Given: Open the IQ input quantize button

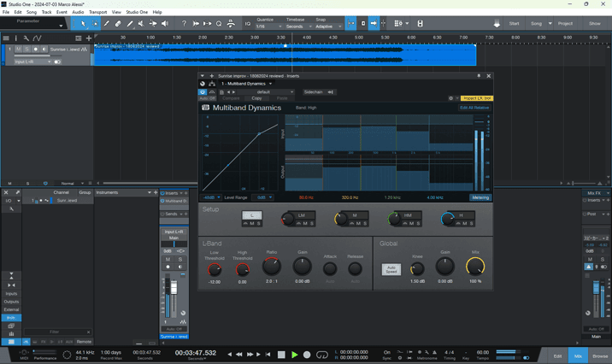Looking at the screenshot, I should pos(248,23).
